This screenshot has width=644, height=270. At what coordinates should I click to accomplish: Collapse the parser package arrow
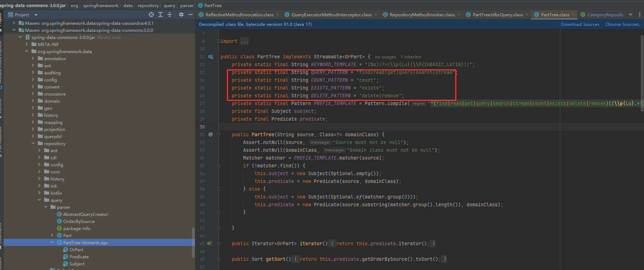click(x=46, y=207)
